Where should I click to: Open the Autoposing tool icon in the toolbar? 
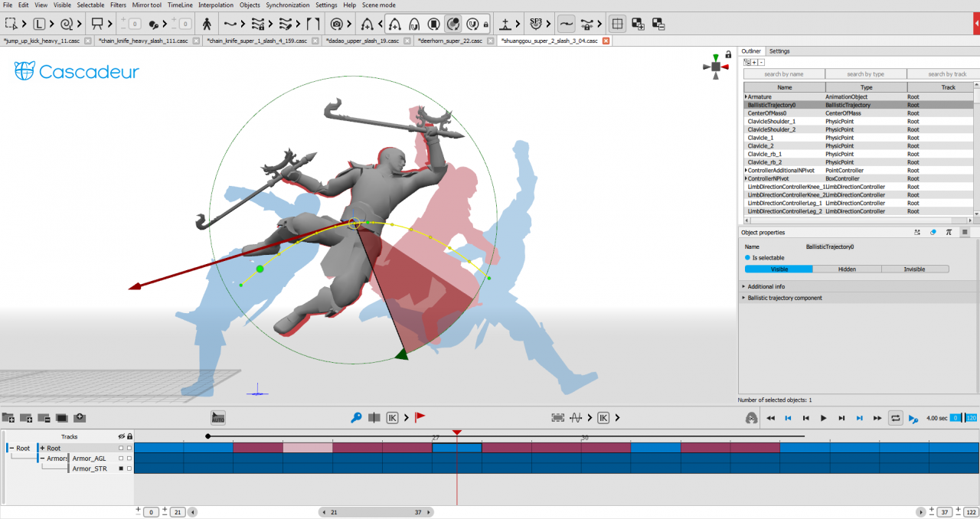(x=207, y=24)
